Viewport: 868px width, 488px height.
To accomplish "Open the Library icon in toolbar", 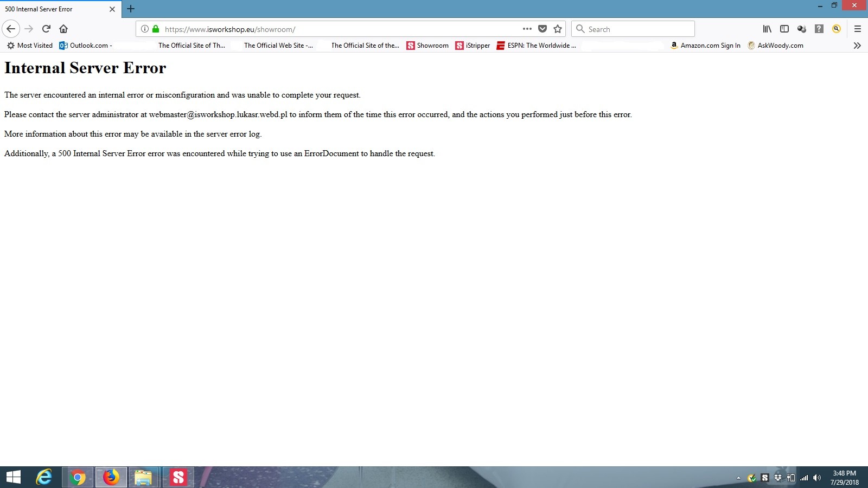I will (x=767, y=29).
